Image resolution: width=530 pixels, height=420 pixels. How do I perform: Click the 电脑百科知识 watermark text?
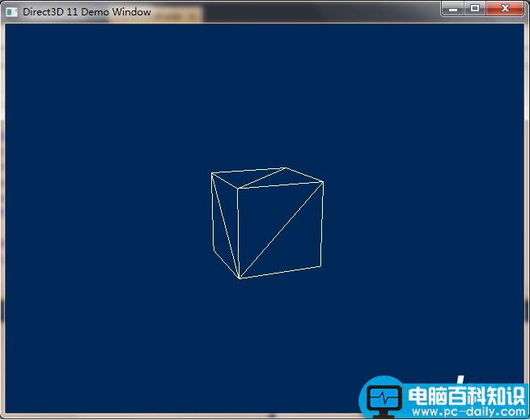467,396
